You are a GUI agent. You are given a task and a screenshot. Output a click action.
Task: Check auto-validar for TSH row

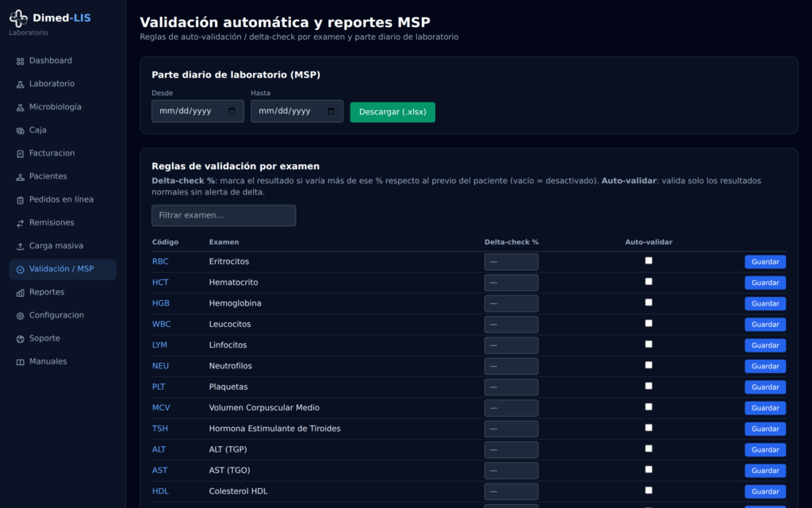[x=649, y=428]
